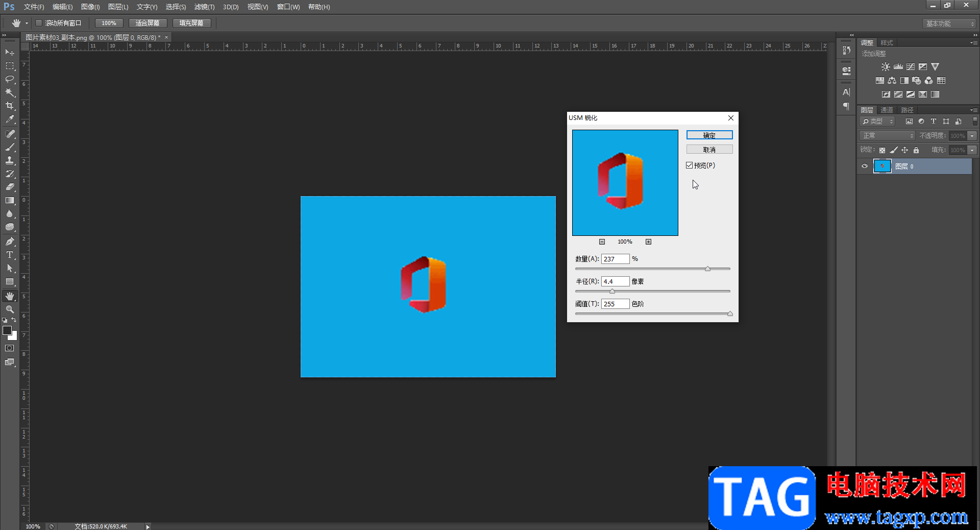
Task: Cancel the USM sharpen dialog
Action: (x=709, y=150)
